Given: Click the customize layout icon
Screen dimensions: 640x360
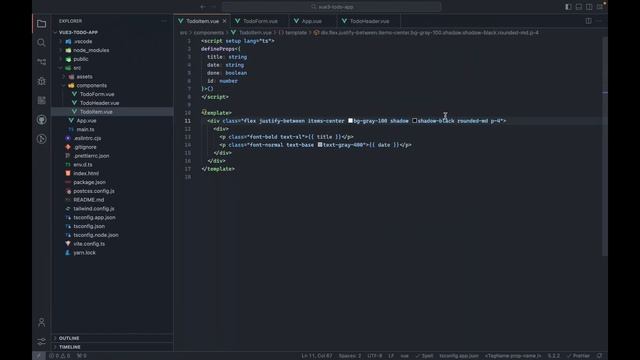Looking at the screenshot, I should click(x=600, y=7).
